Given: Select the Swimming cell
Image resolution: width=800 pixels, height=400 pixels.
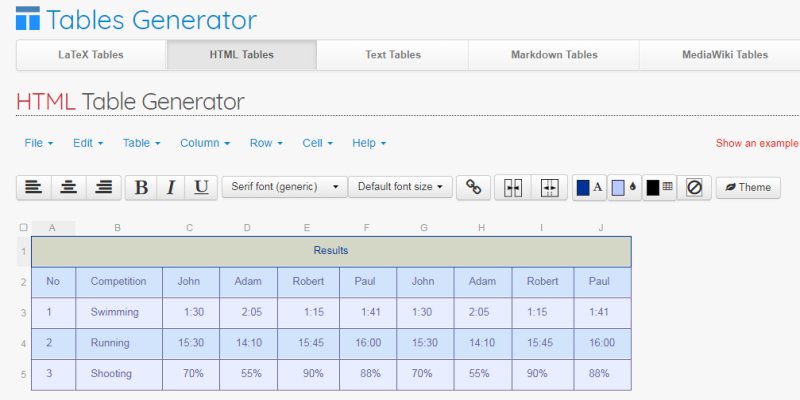Looking at the screenshot, I should (119, 313).
